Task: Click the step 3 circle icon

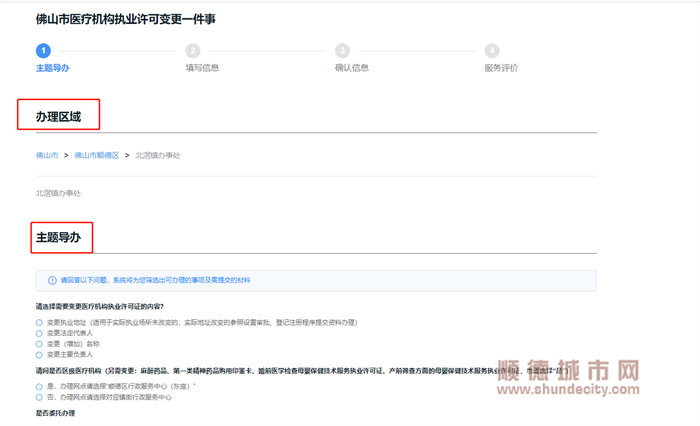Action: pyautogui.click(x=342, y=51)
